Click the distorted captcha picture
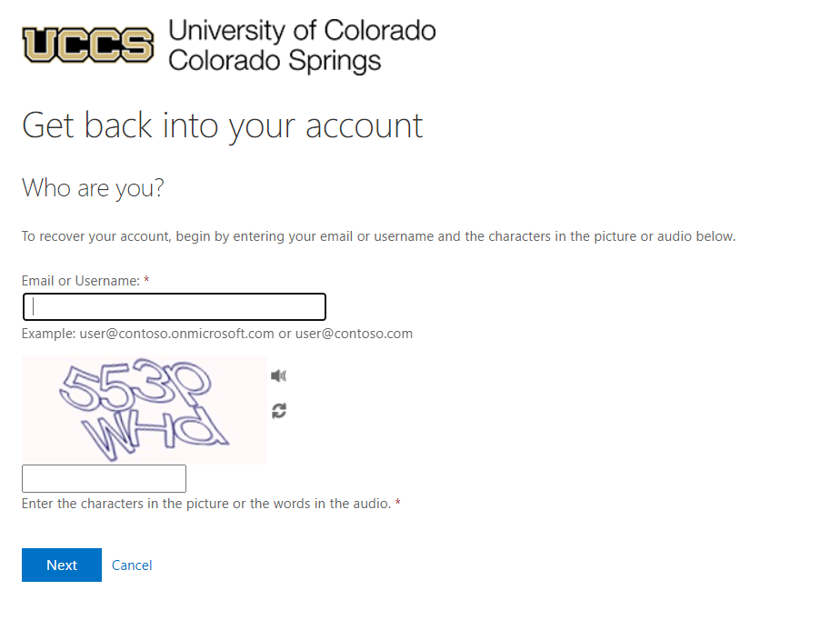The width and height of the screenshot is (840, 620). click(x=145, y=409)
